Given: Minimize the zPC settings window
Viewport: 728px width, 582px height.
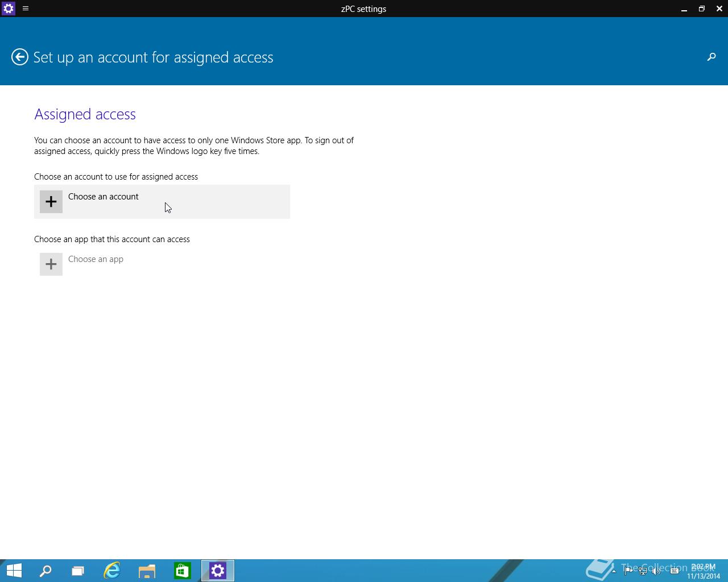Looking at the screenshot, I should click(684, 9).
